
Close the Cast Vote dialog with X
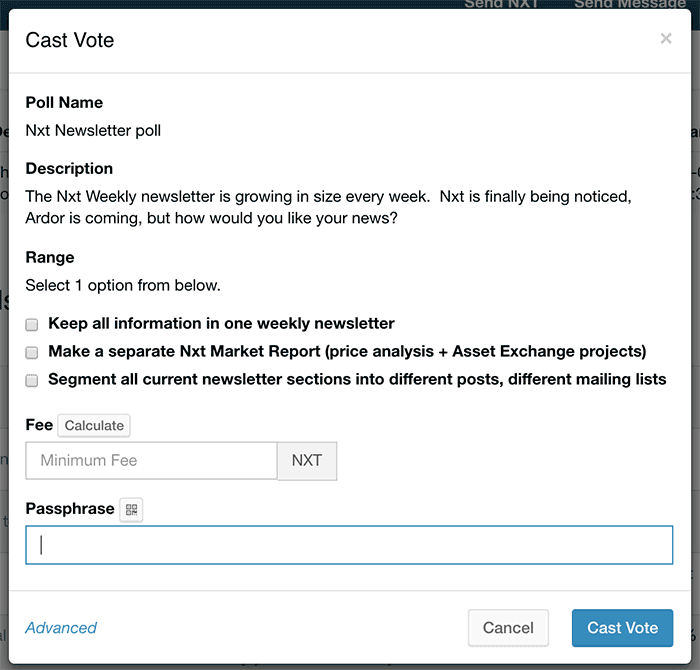tap(666, 39)
